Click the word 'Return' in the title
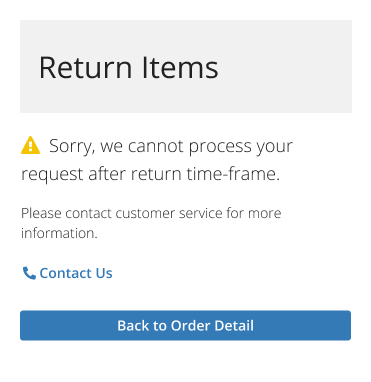The height and width of the screenshot is (382, 371). click(x=86, y=68)
